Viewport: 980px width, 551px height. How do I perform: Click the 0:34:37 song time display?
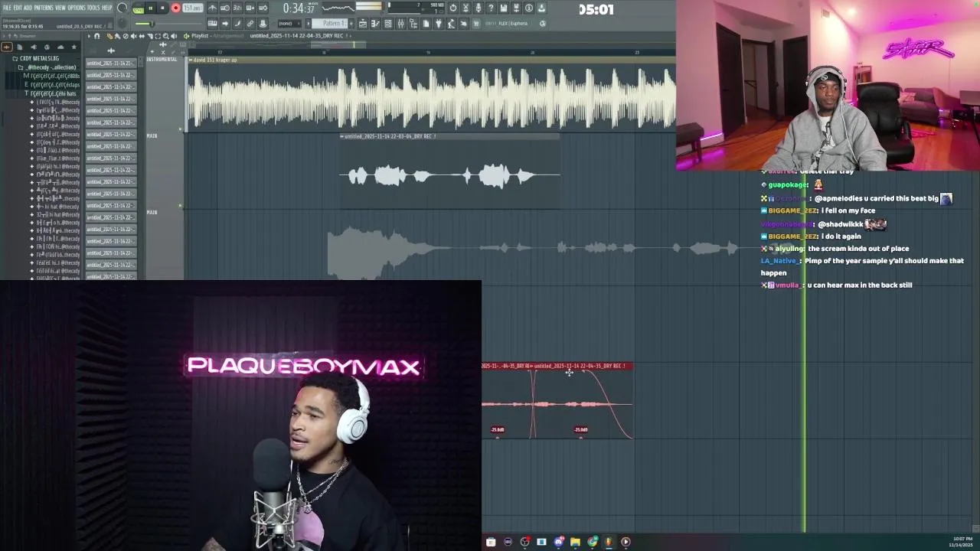click(x=299, y=8)
